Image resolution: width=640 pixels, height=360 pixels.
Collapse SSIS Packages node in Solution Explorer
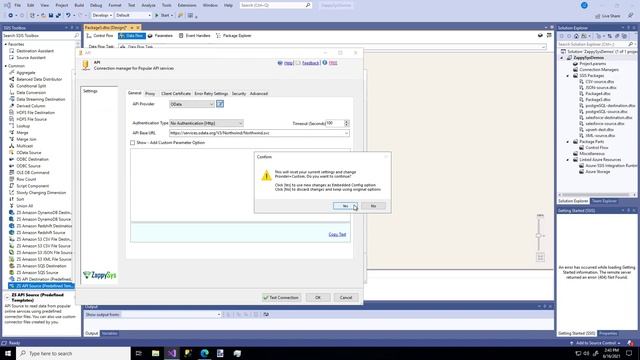point(568,76)
